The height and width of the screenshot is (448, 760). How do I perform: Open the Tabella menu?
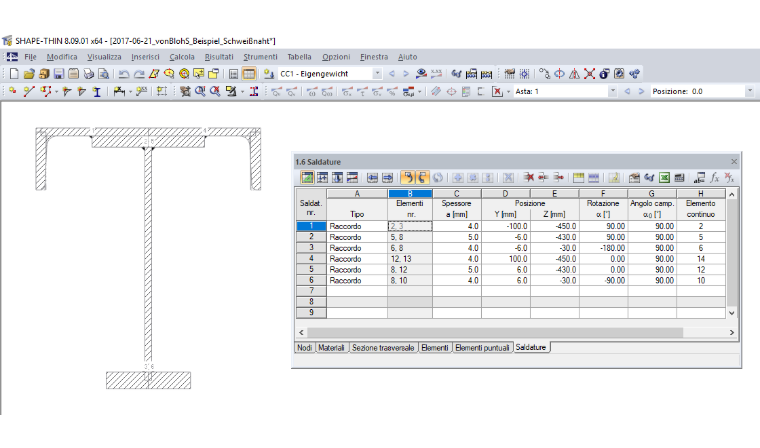pos(299,57)
